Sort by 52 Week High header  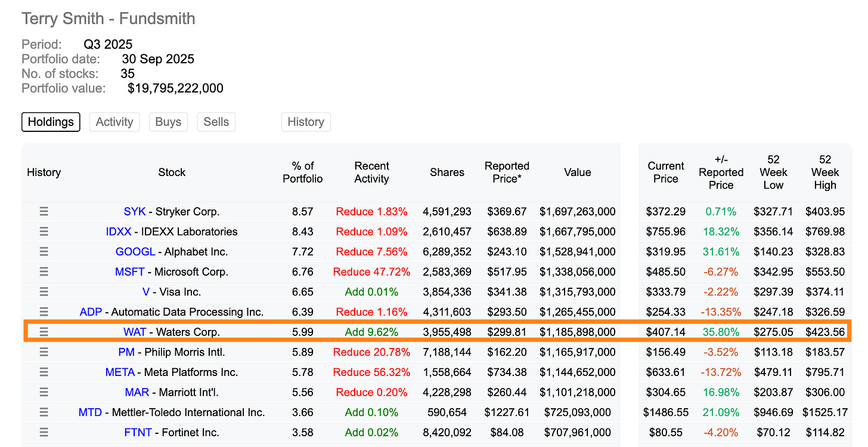pyautogui.click(x=825, y=172)
